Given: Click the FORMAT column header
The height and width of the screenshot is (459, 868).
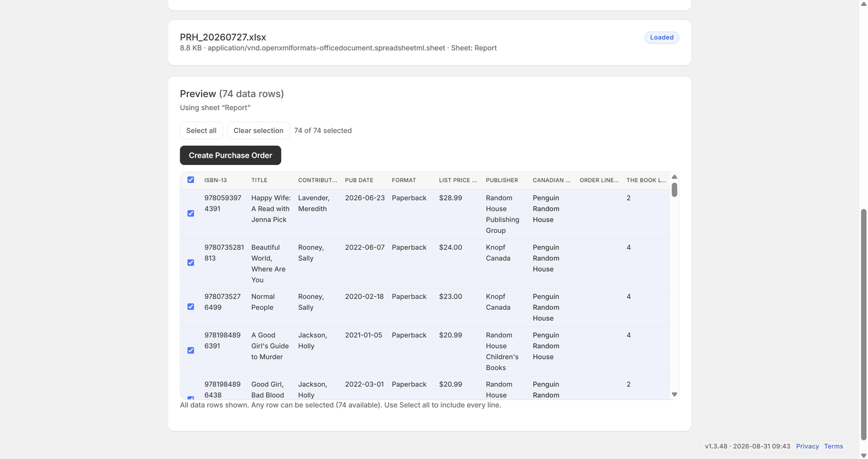Looking at the screenshot, I should (x=404, y=180).
